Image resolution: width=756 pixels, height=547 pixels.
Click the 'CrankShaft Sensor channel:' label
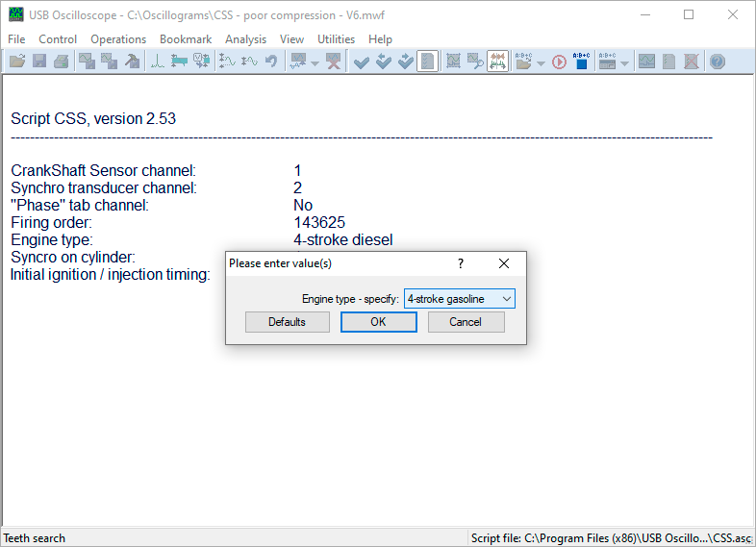(x=103, y=170)
